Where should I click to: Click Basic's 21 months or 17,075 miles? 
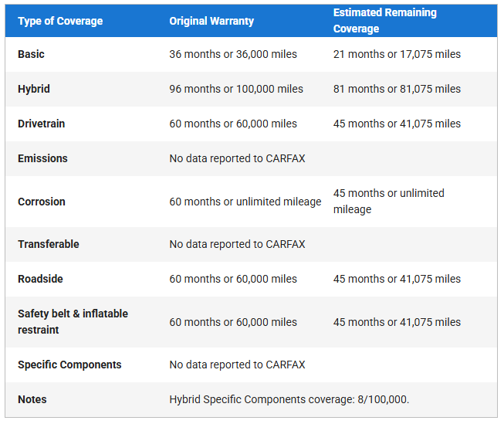397,54
